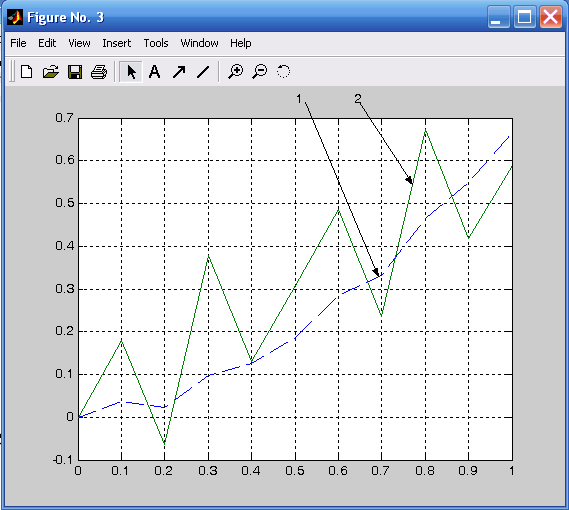Screen dimensions: 569x510
Task: Open the Insert menu
Action: coord(116,43)
